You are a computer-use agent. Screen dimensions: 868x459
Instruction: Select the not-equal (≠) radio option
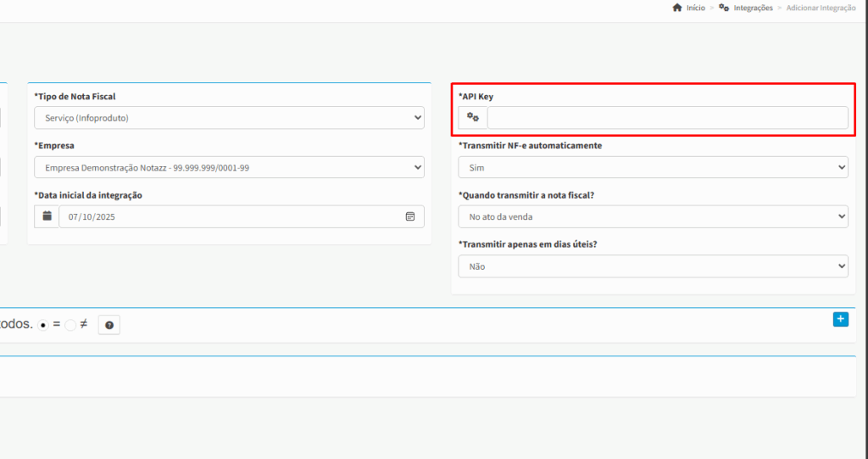coord(70,325)
